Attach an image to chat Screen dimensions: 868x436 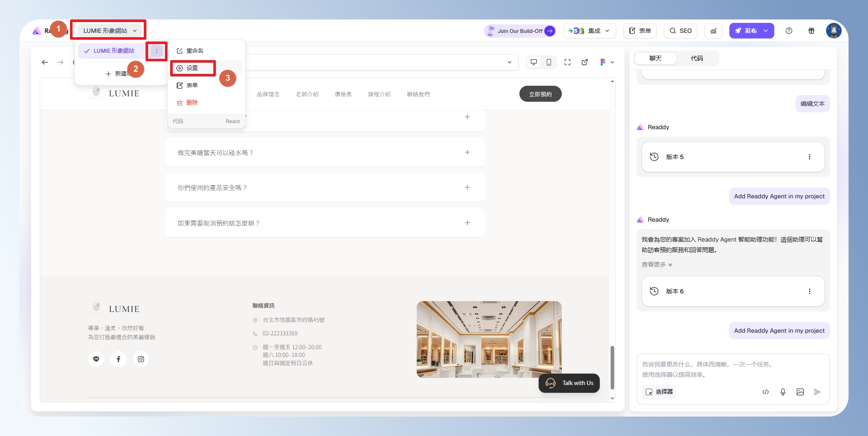coord(800,392)
